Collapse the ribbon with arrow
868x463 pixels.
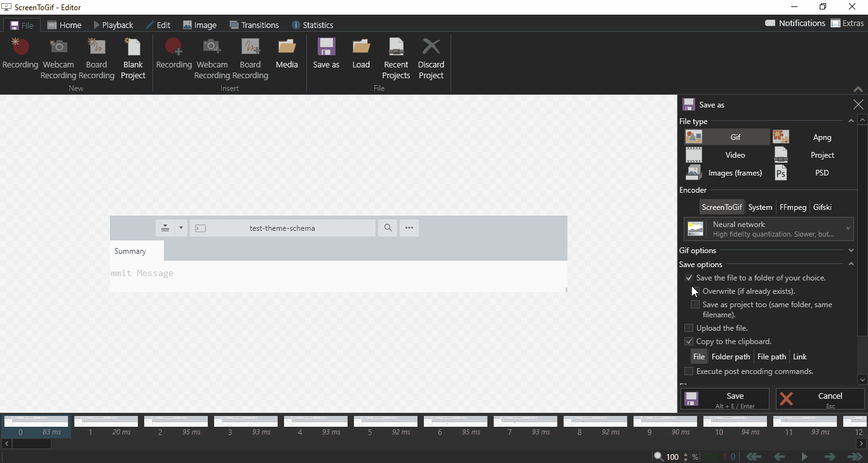[858, 89]
